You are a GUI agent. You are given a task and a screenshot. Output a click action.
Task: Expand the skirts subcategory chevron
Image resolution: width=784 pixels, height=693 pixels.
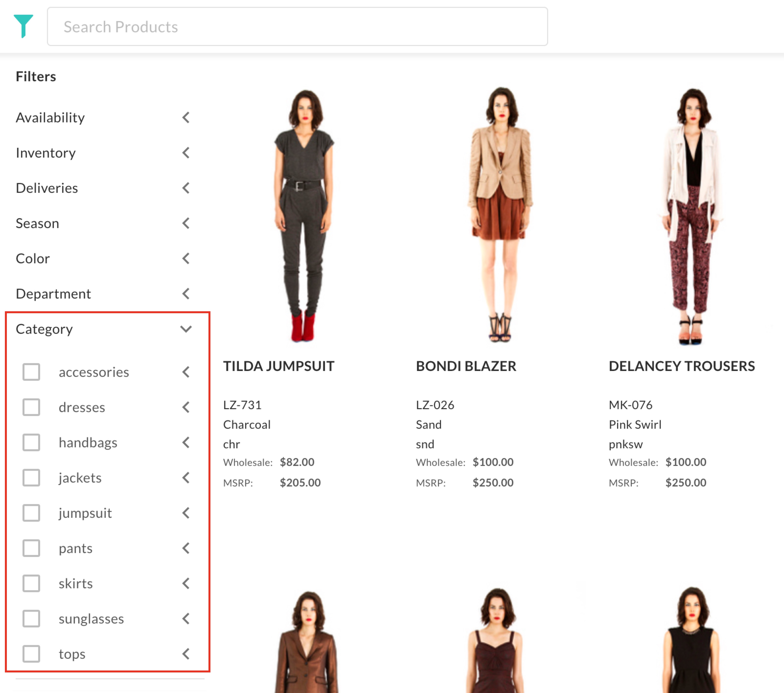[x=186, y=583]
